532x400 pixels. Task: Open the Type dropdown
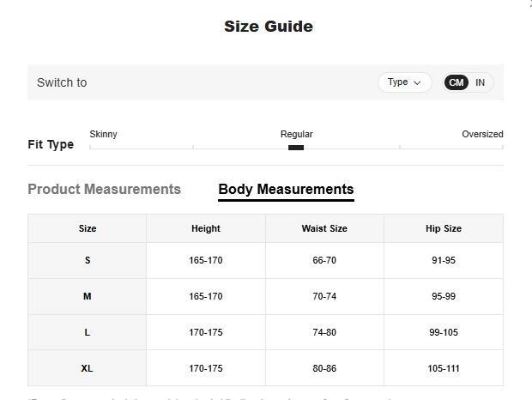(x=404, y=82)
